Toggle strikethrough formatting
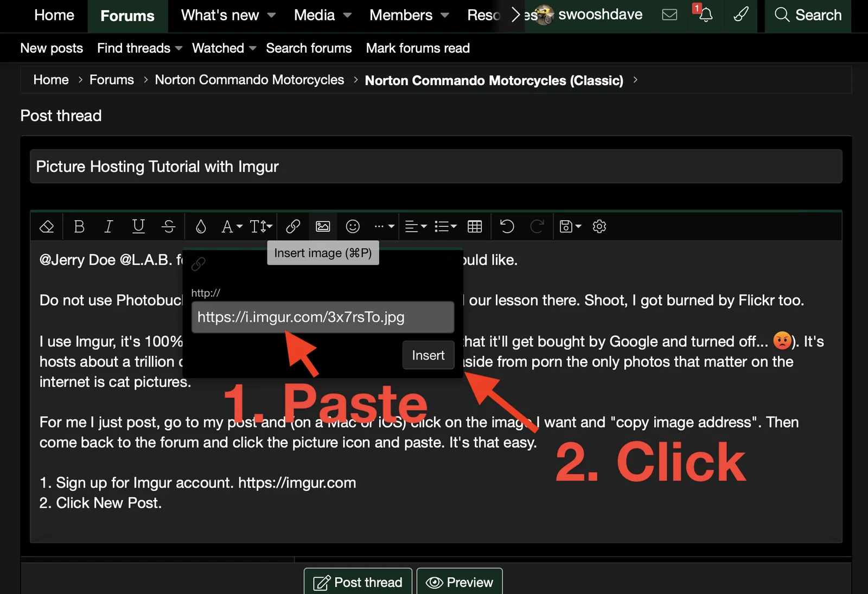This screenshot has width=868, height=594. point(169,226)
